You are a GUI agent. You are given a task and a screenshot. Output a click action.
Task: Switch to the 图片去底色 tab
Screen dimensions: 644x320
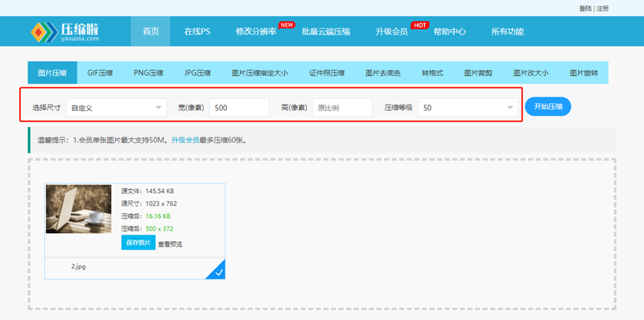[x=383, y=73]
